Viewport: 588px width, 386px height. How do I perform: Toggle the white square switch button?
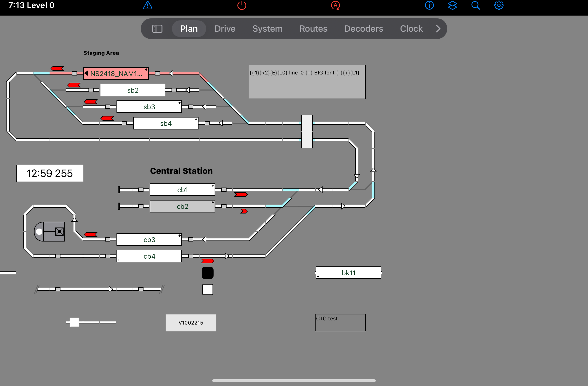207,289
